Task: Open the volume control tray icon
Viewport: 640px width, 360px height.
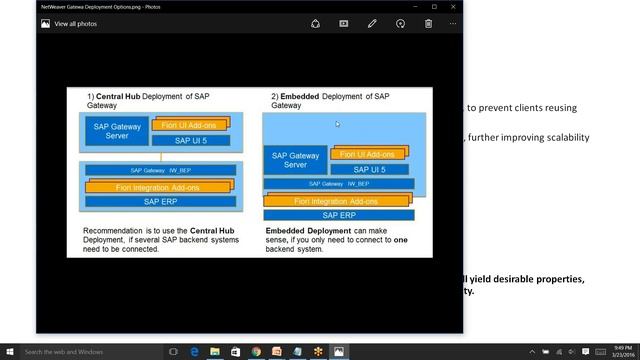Action: [x=572, y=352]
